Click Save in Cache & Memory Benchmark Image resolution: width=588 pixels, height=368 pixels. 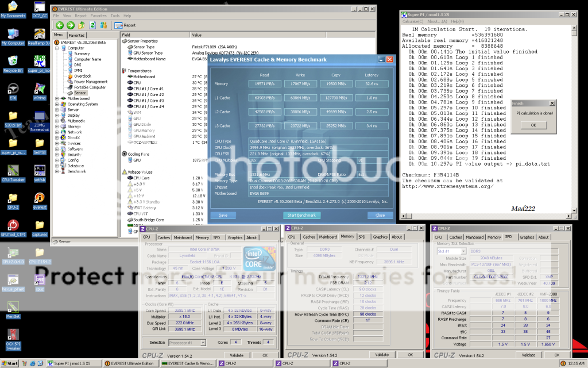coord(223,215)
